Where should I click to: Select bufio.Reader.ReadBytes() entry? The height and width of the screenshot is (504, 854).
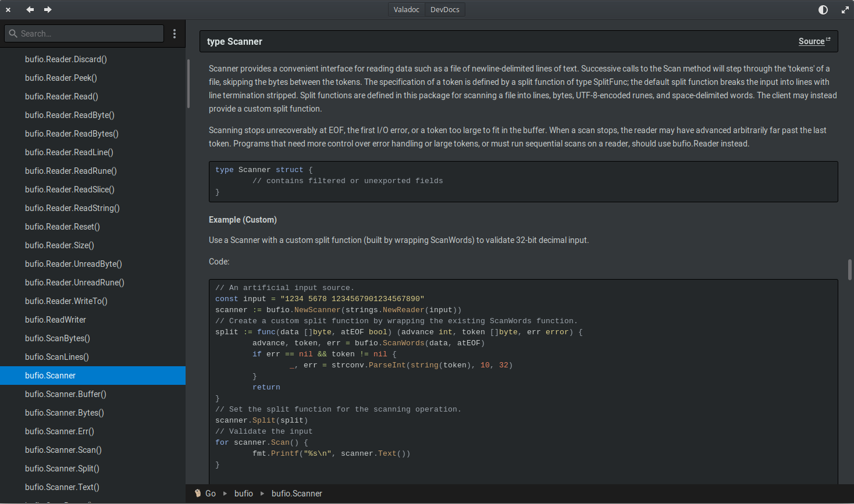(x=93, y=134)
